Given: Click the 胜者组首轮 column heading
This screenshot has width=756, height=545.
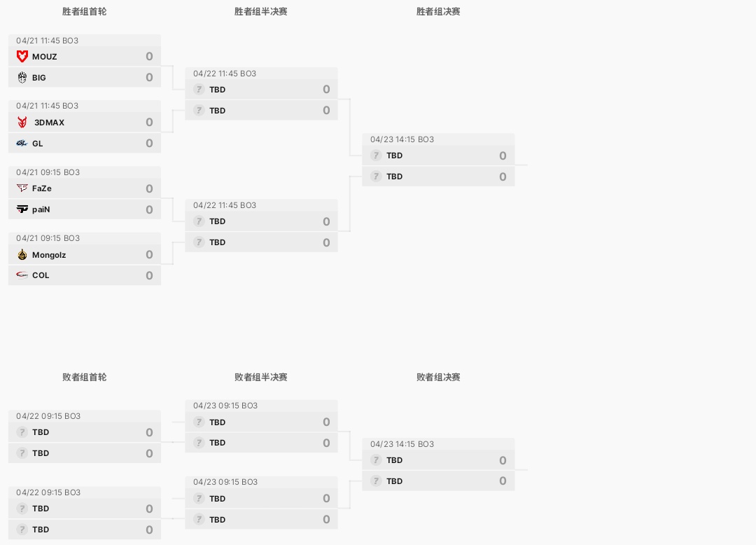Looking at the screenshot, I should (x=85, y=12).
